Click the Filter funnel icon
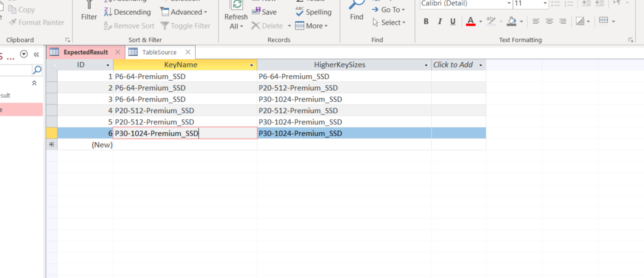644x278 pixels. 89,10
